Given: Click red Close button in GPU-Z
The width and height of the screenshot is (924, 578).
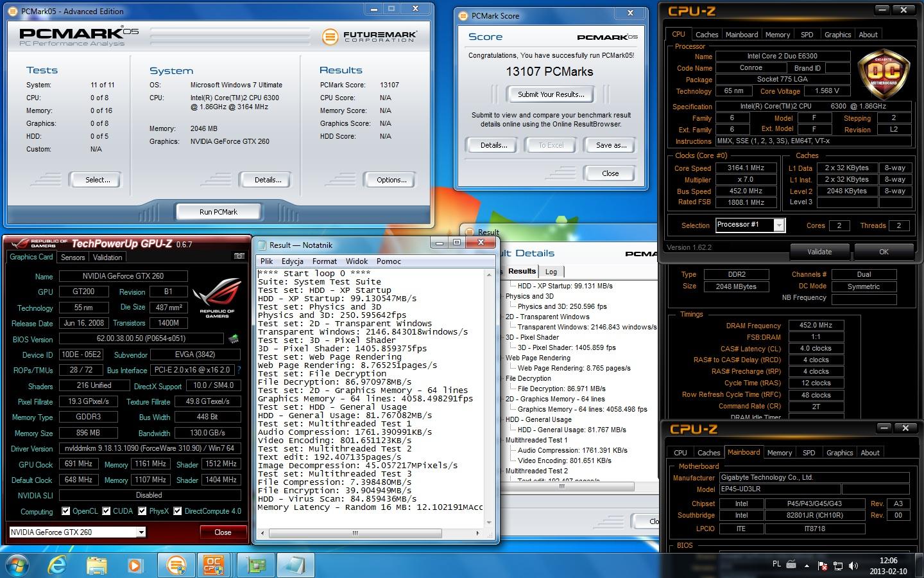Looking at the screenshot, I should [223, 532].
